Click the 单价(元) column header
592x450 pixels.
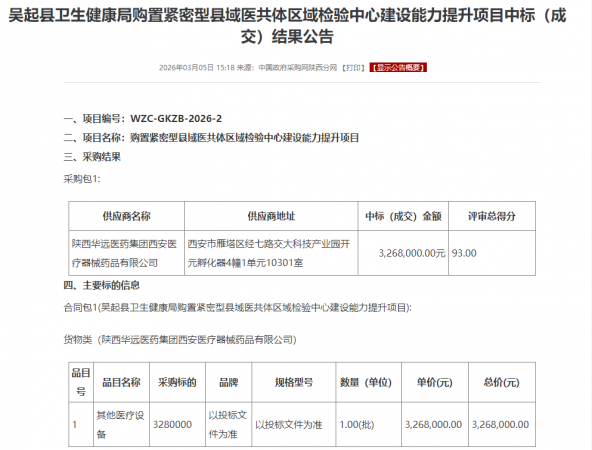click(x=435, y=382)
